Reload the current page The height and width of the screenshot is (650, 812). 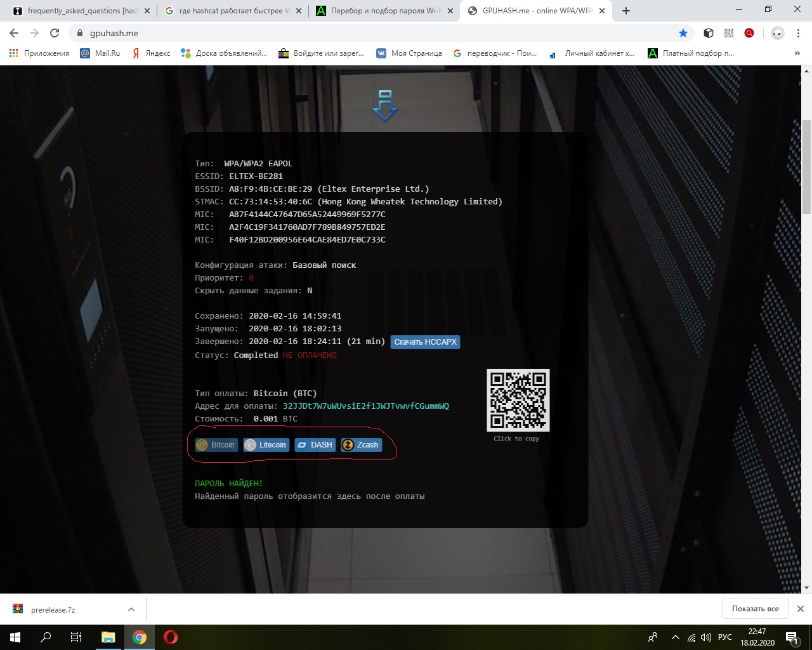tap(55, 33)
